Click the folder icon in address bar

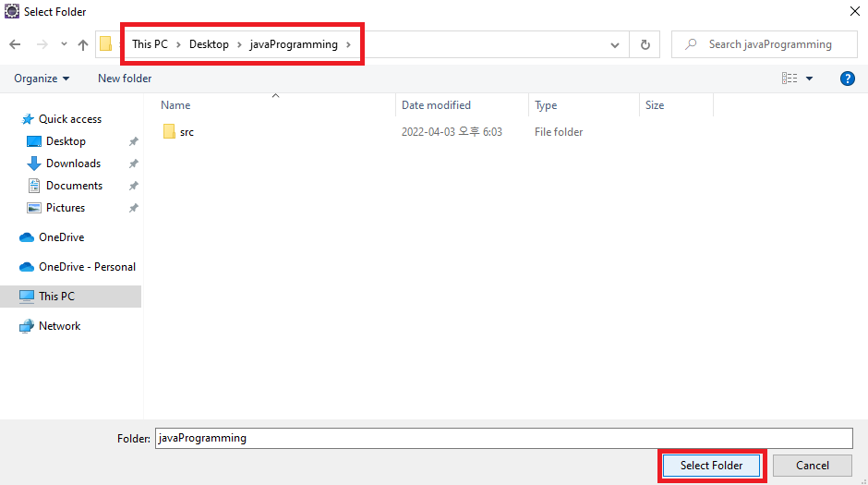(106, 44)
